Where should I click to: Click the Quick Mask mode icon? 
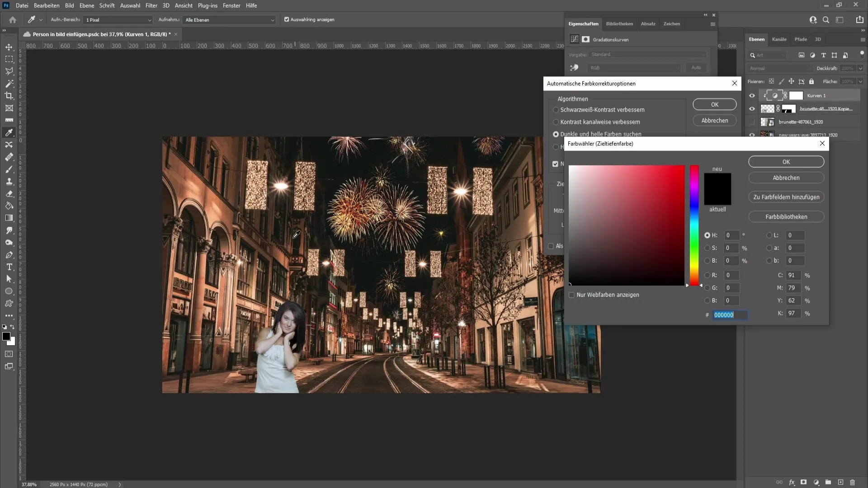(9, 354)
